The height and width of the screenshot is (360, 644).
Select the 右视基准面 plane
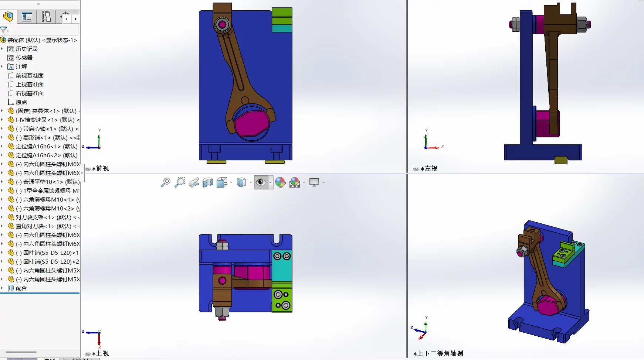coord(30,93)
